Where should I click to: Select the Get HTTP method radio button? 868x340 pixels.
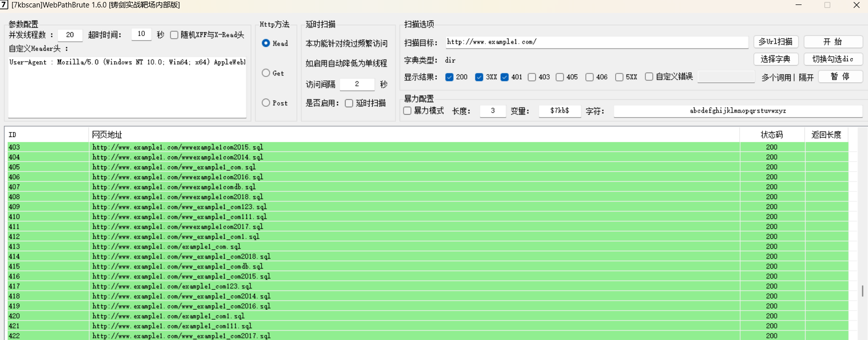pyautogui.click(x=266, y=73)
